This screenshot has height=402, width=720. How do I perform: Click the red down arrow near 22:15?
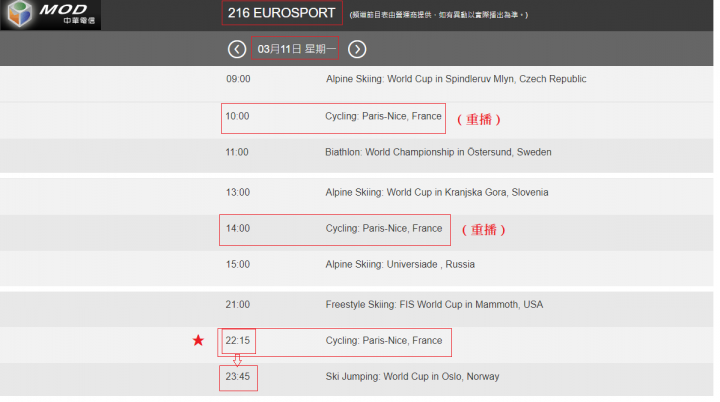point(237,360)
